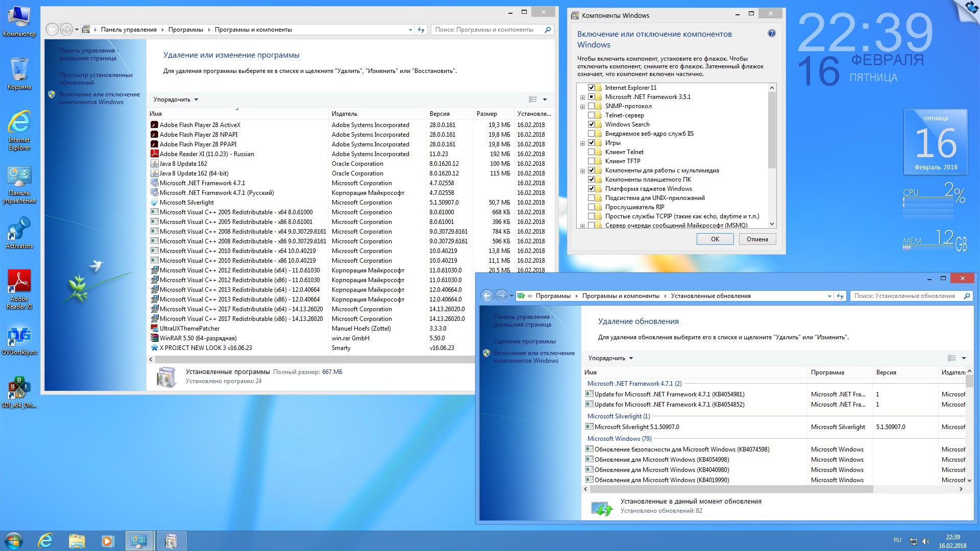Screen dimensions: 980x551
Task: Click the OK button in Компоненты Windows
Action: tap(715, 239)
